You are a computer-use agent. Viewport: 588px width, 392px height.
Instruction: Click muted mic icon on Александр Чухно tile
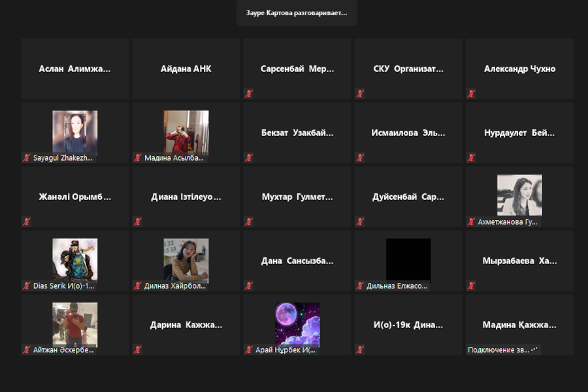[471, 94]
